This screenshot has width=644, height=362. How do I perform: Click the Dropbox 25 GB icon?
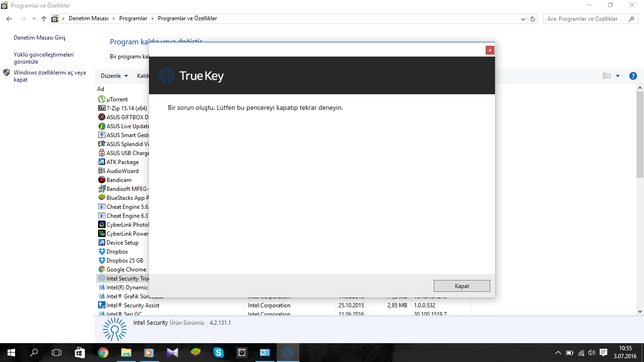coord(101,261)
